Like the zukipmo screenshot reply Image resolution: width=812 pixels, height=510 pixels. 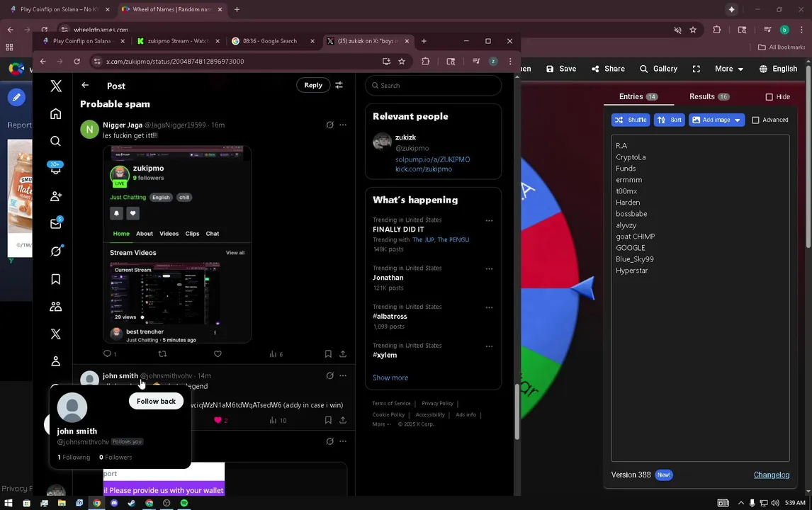pyautogui.click(x=218, y=354)
